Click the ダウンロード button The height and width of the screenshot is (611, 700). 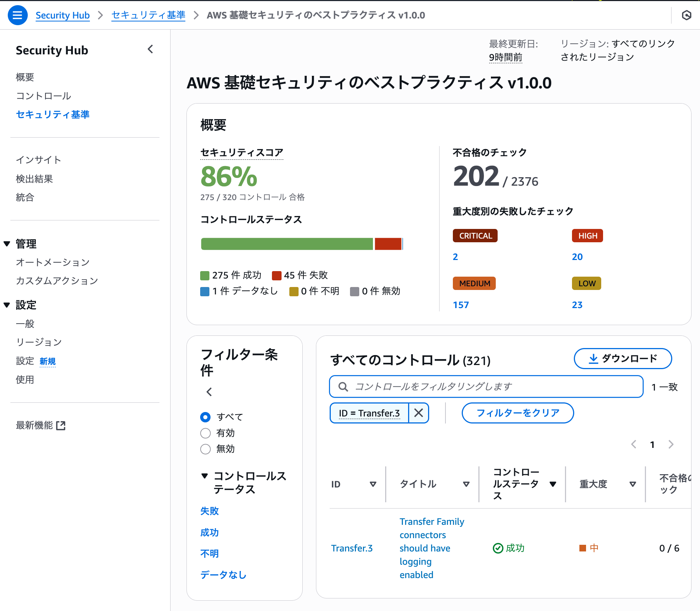(x=623, y=358)
